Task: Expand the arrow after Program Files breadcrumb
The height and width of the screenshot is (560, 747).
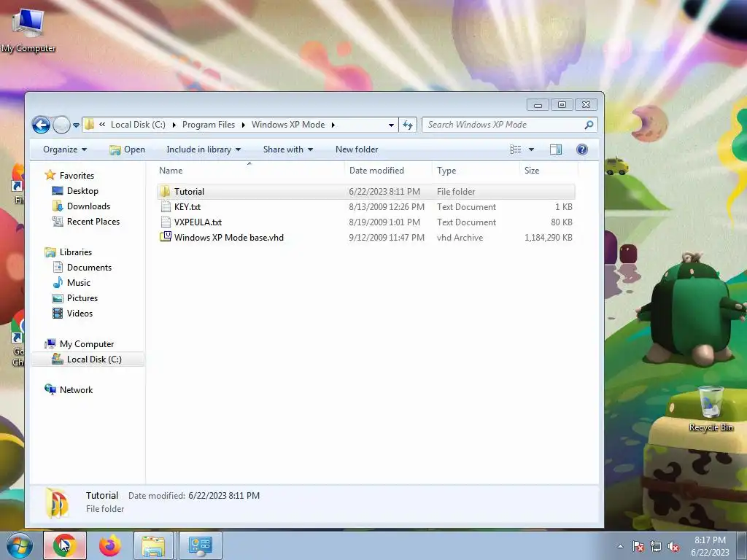Action: [x=244, y=125]
